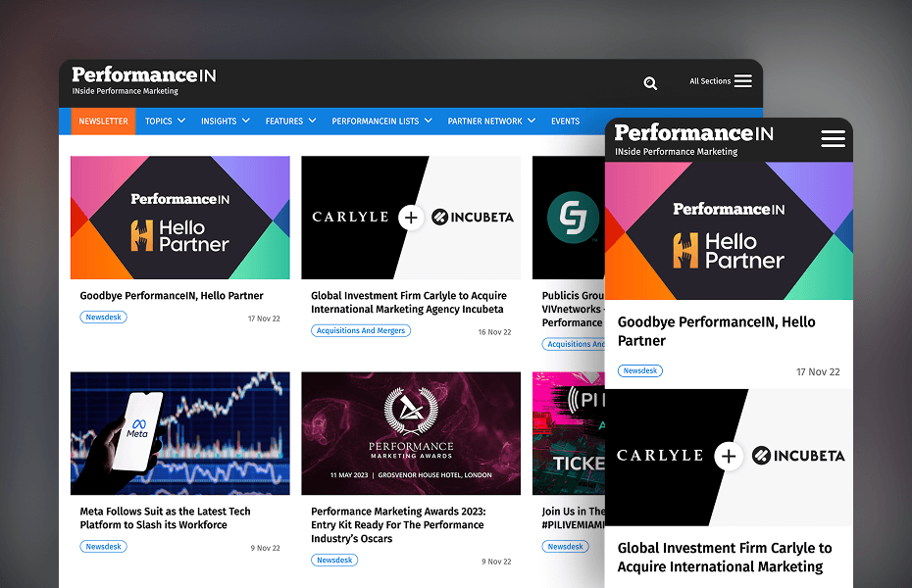The width and height of the screenshot is (912, 588).
Task: Read 'Goodbye PerformanceIN, Hello Partner' on desktop
Action: pos(172,296)
